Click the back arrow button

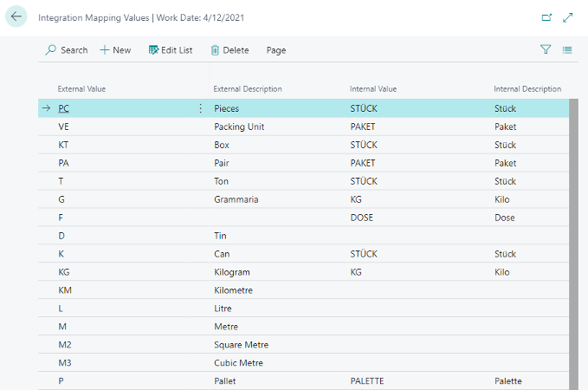16,16
